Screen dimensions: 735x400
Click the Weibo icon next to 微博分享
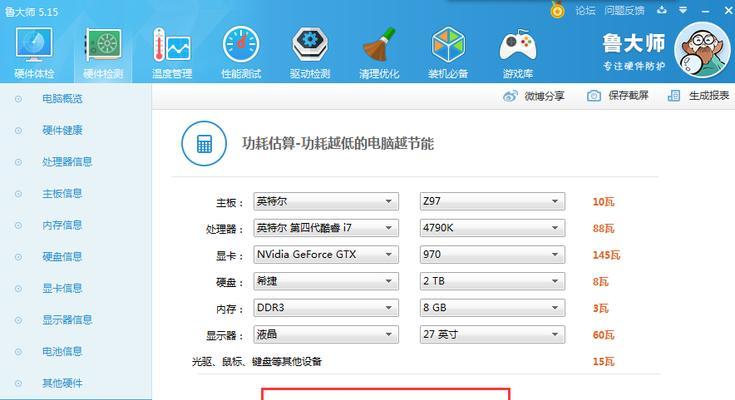coord(510,96)
